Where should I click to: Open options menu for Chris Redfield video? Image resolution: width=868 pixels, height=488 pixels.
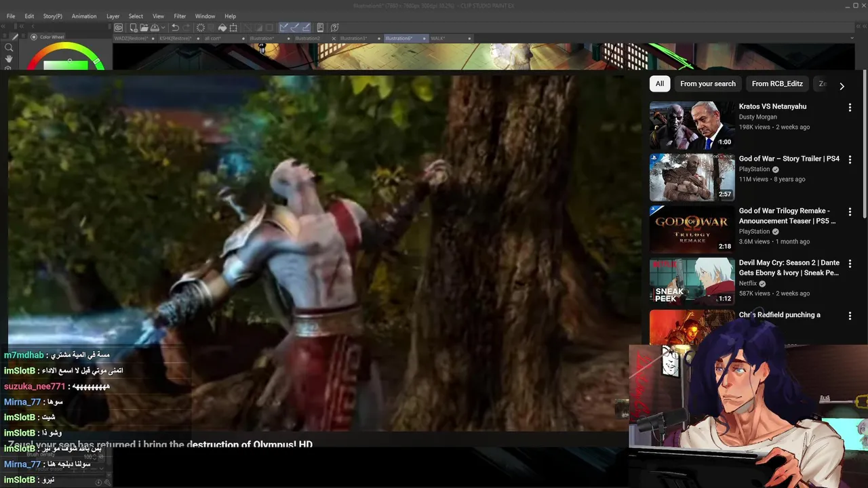point(850,315)
